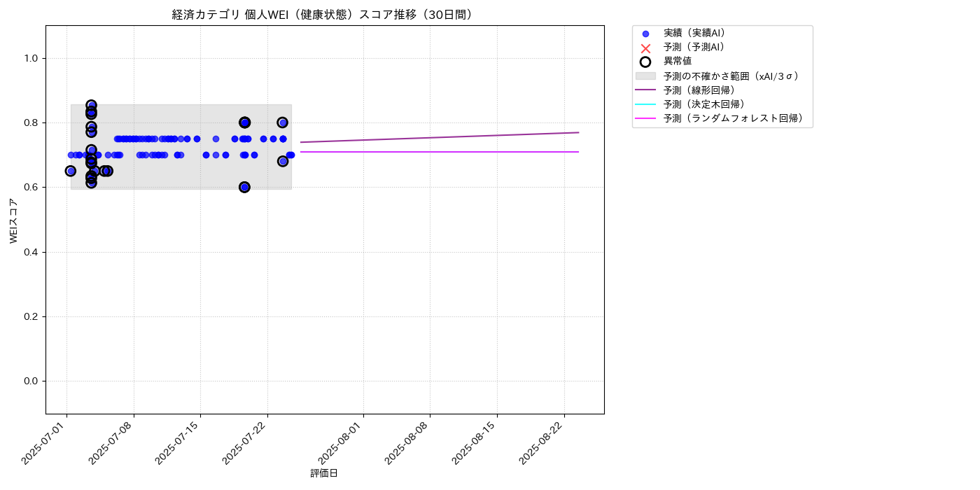Click the black circle legend marker for 異常値
This screenshot has width=980, height=490.
point(645,62)
